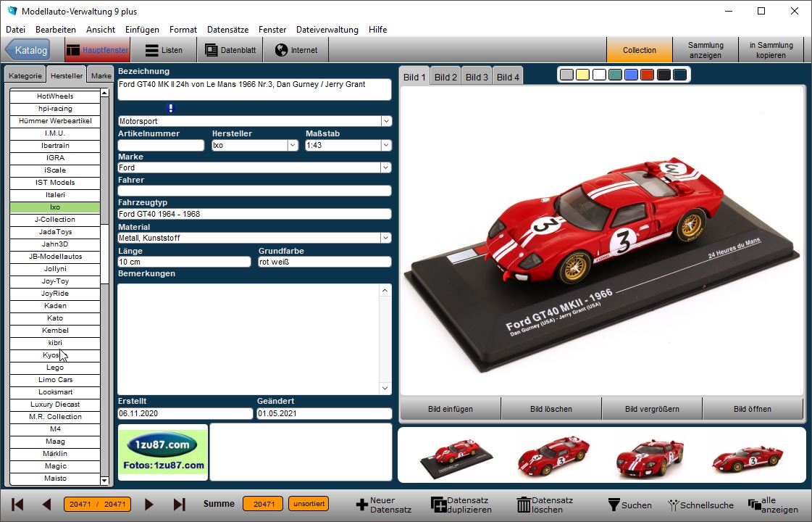Open Suchen filter funnel icon

(613, 505)
